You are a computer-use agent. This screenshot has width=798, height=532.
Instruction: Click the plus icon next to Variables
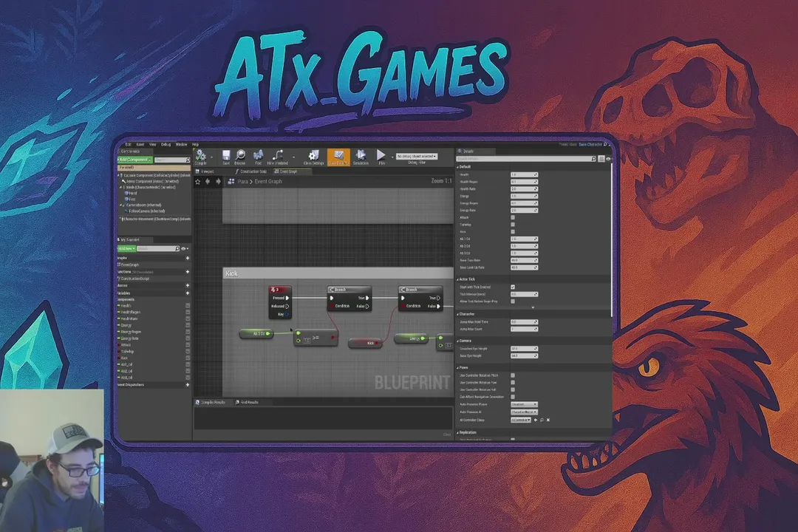point(187,293)
